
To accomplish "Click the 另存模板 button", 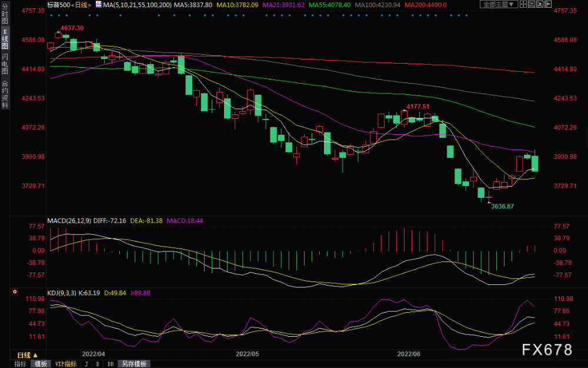I will (x=134, y=364).
